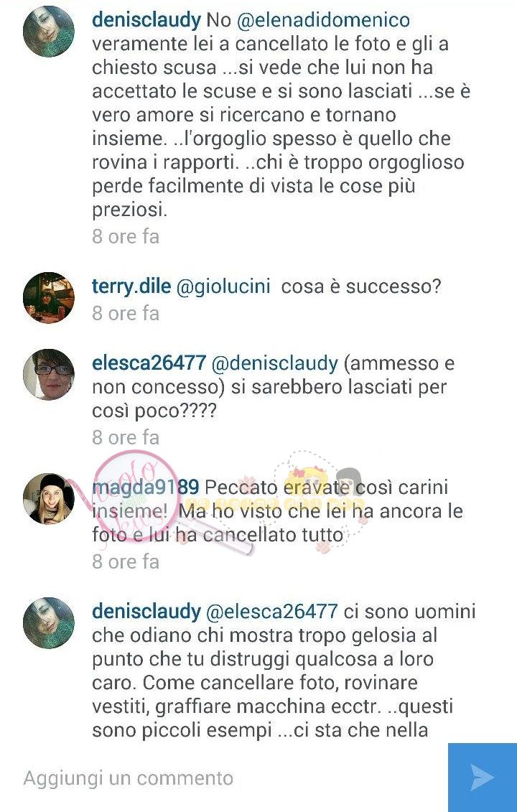Viewport: 517px width, 812px height.
Task: Tap the @giolucini mention
Action: (x=224, y=287)
